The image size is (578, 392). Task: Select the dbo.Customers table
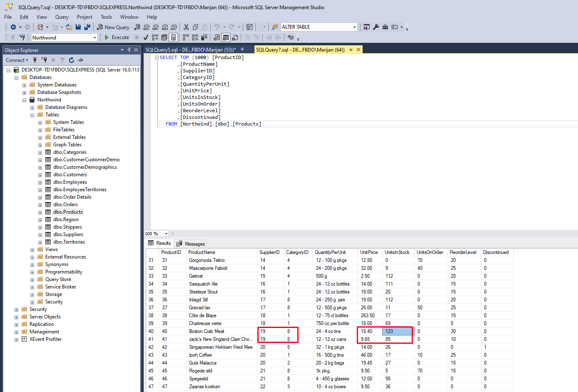70,175
